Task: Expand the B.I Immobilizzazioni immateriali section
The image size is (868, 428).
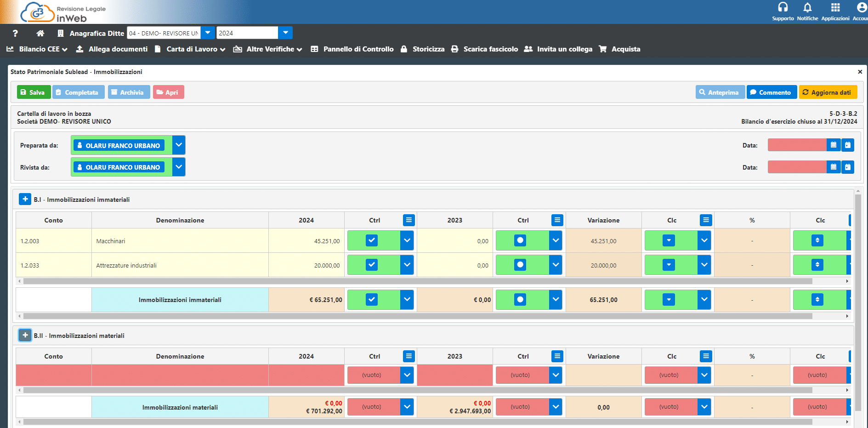Action: [x=25, y=199]
